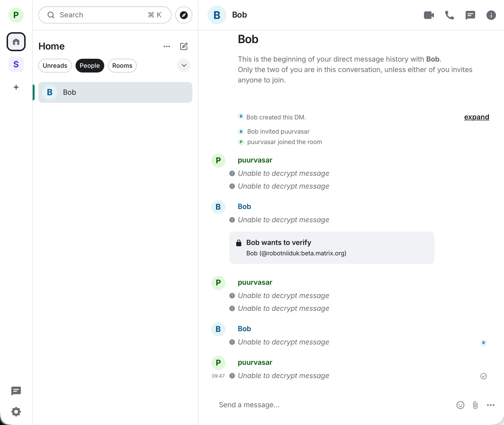Toggle the Unreads filter
This screenshot has height=425, width=504.
point(55,66)
